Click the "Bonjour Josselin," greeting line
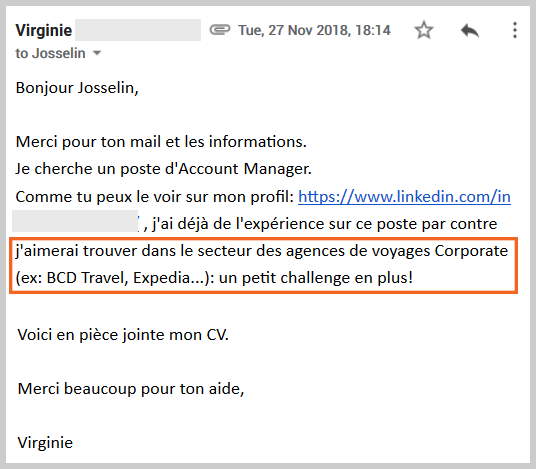This screenshot has height=469, width=536. pyautogui.click(x=77, y=88)
